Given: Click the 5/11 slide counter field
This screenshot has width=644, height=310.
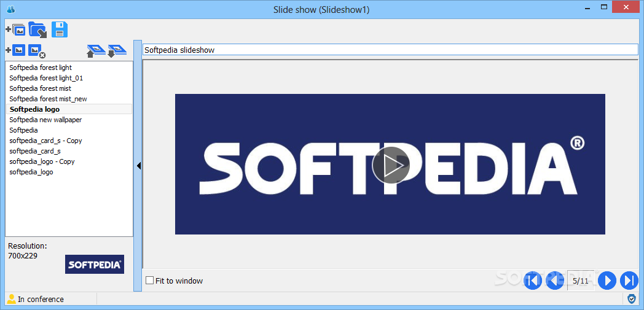Looking at the screenshot, I should 581,281.
